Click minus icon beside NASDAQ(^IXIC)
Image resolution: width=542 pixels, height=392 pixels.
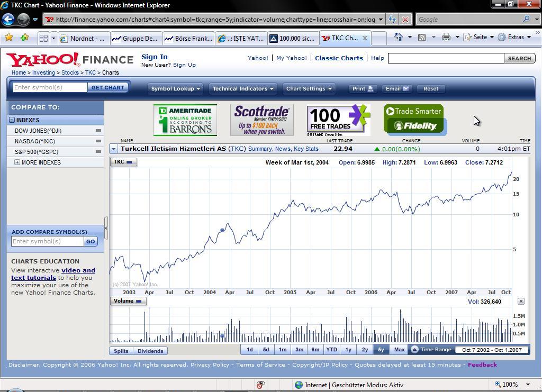pos(98,141)
